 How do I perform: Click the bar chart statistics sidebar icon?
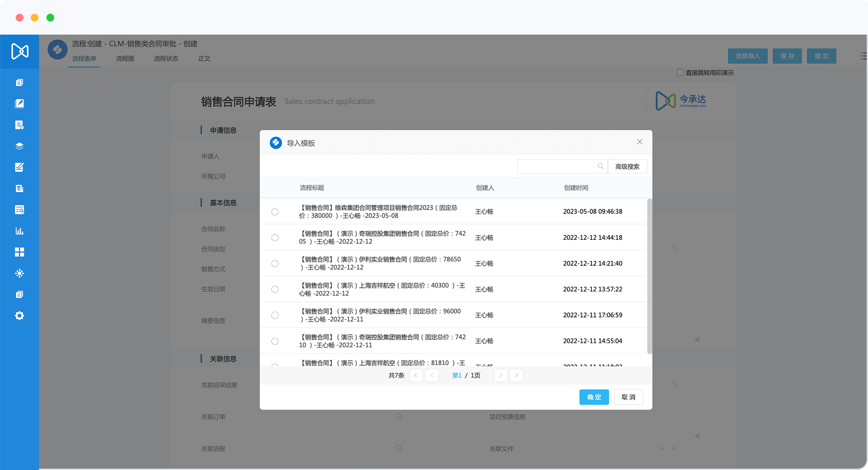pos(19,231)
